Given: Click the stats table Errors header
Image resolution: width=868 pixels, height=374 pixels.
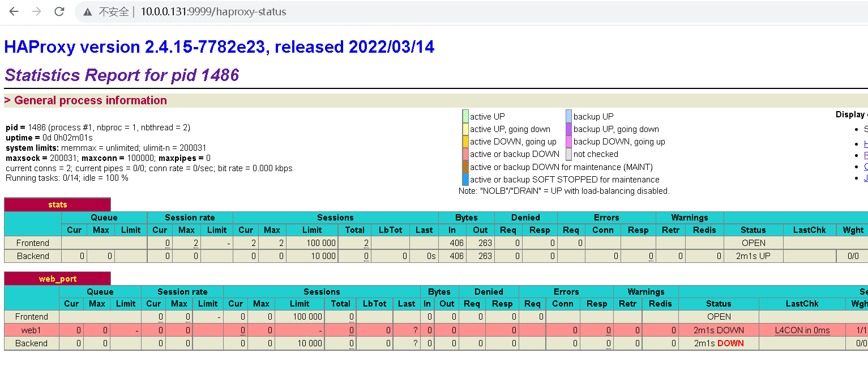Looking at the screenshot, I should [606, 218].
